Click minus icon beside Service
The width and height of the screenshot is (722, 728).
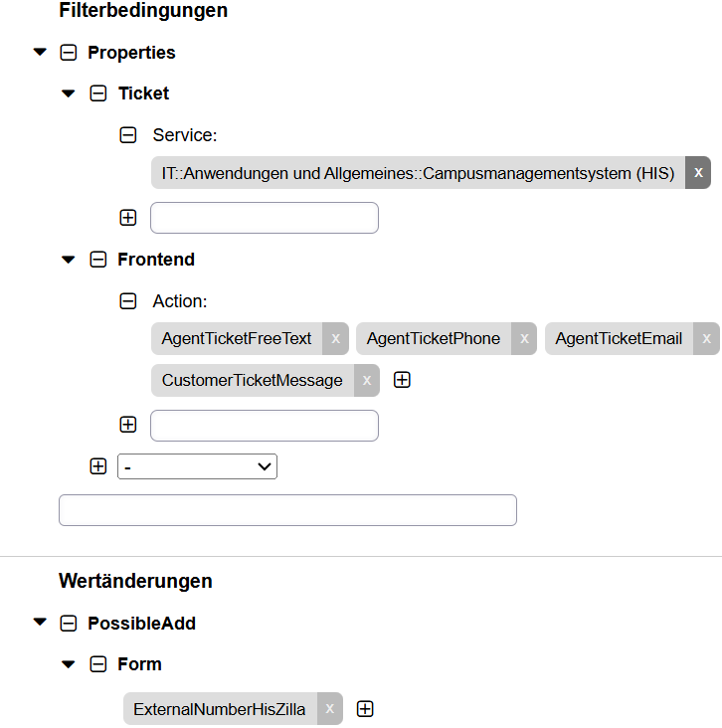click(x=128, y=135)
